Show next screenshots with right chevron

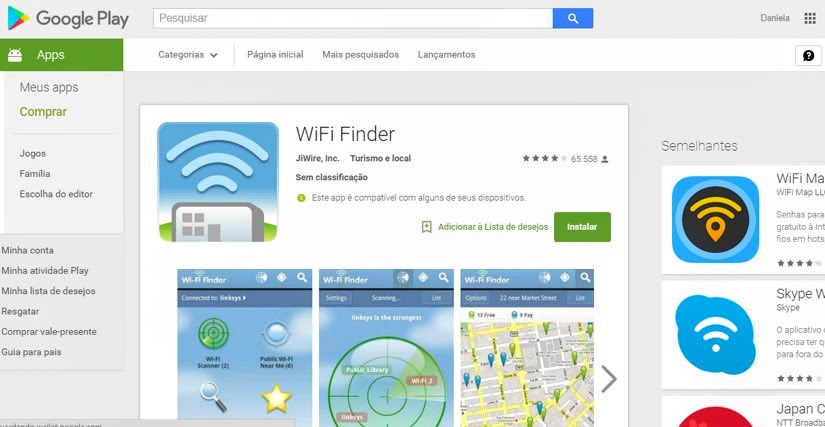[608, 379]
